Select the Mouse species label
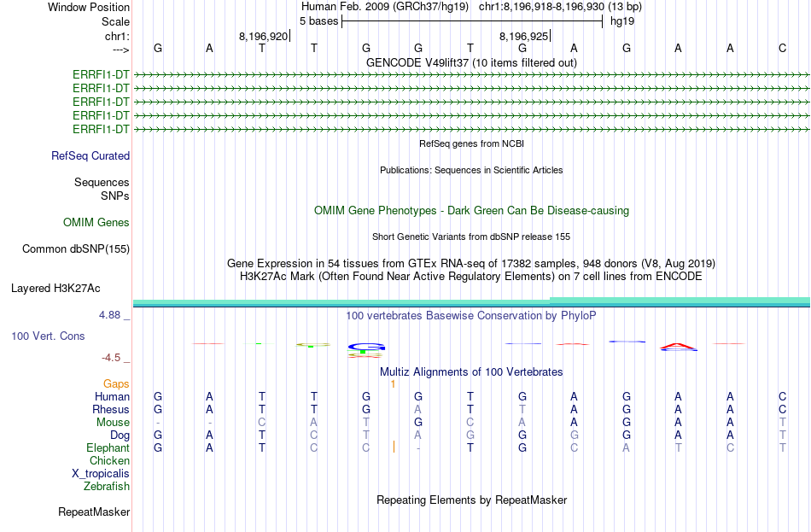The height and width of the screenshot is (532, 811). (x=113, y=423)
